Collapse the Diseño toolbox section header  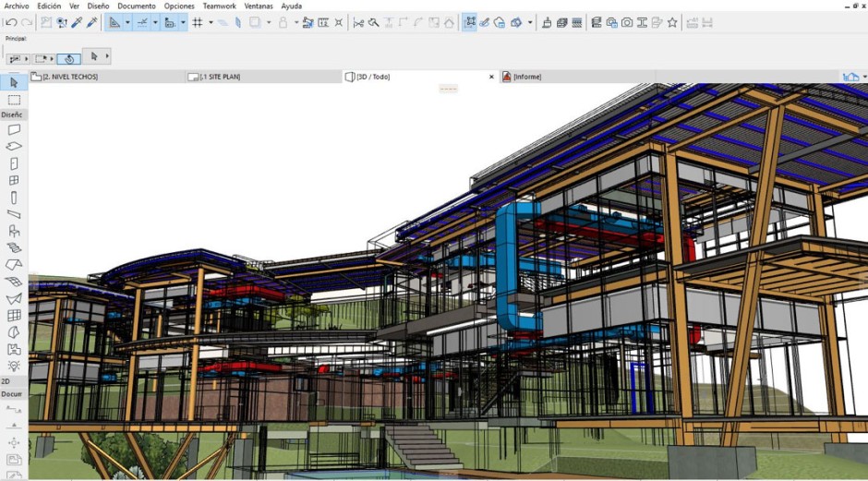[x=13, y=114]
